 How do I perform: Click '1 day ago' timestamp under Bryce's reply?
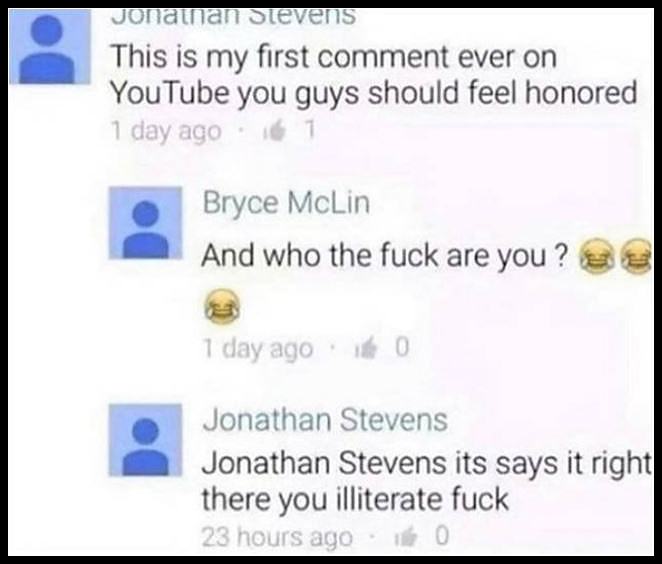(x=258, y=349)
